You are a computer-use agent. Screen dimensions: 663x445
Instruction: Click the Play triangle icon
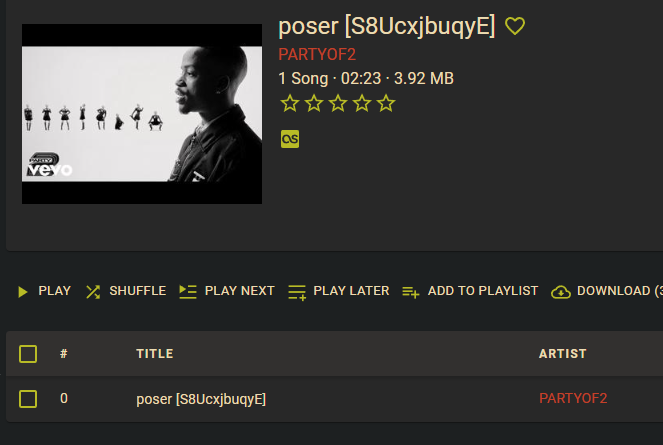(x=23, y=291)
